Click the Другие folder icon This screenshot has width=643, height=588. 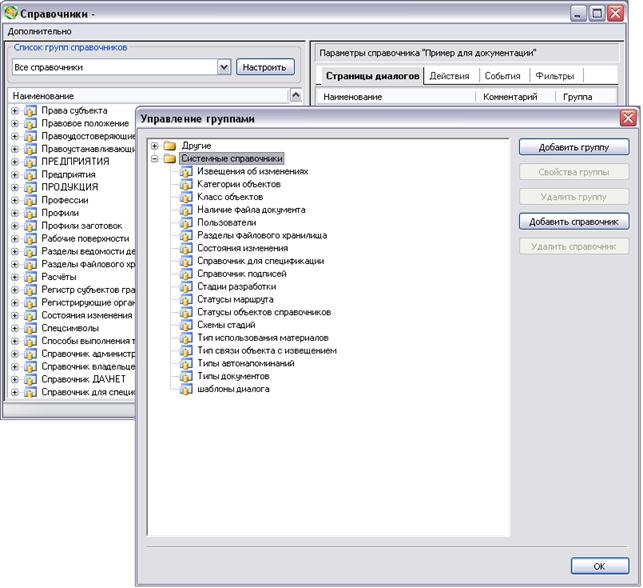coord(171,146)
